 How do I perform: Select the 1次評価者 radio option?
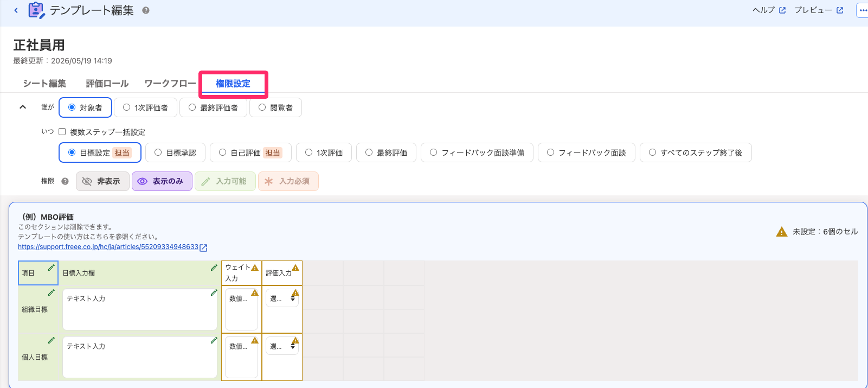pos(145,107)
